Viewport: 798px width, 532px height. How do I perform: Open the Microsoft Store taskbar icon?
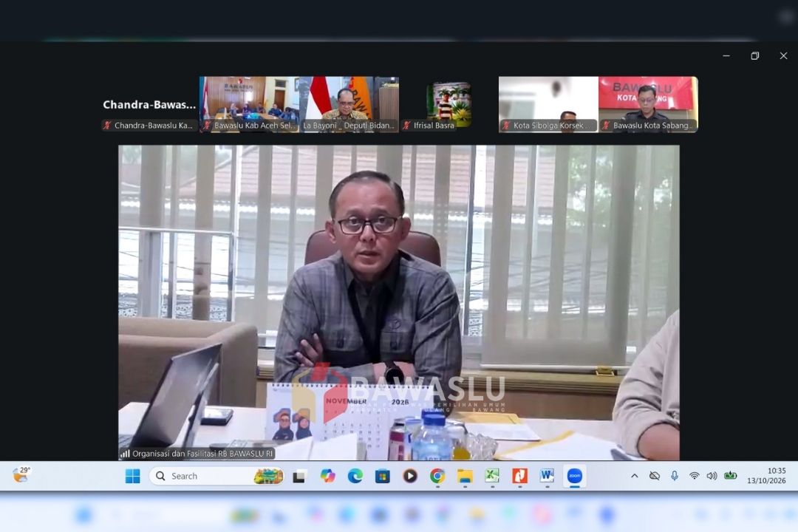click(382, 476)
